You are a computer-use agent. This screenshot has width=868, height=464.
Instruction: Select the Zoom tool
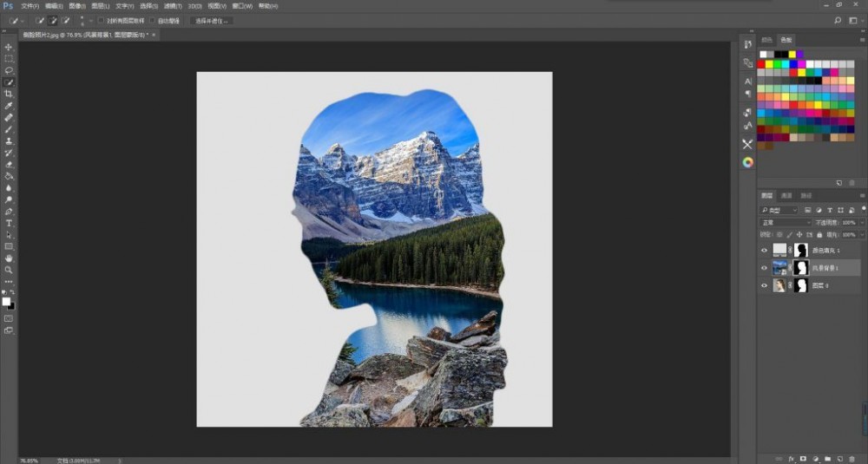(9, 270)
